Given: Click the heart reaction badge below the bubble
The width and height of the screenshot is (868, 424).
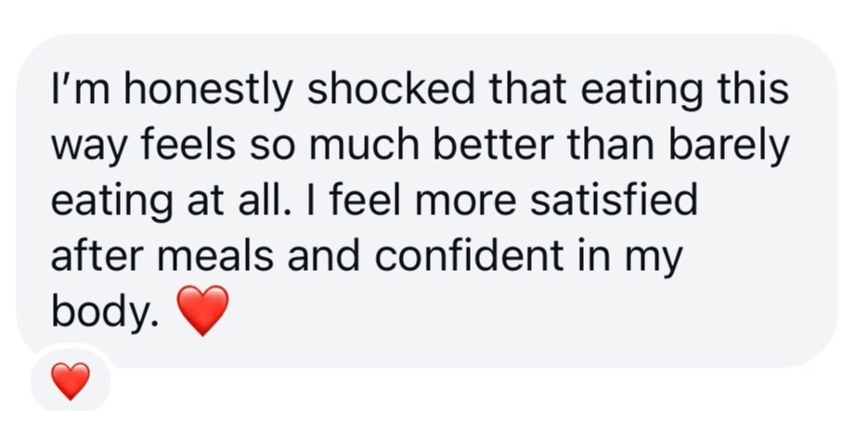Looking at the screenshot, I should [71, 381].
